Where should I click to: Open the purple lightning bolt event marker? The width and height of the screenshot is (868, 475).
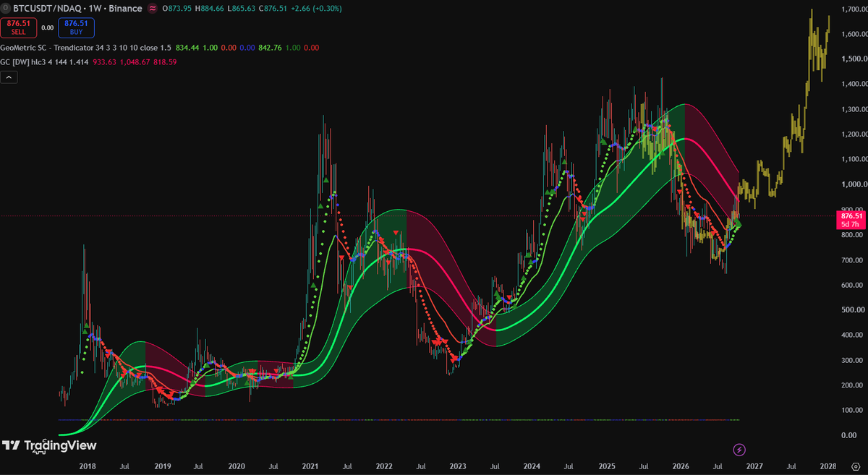(x=739, y=450)
